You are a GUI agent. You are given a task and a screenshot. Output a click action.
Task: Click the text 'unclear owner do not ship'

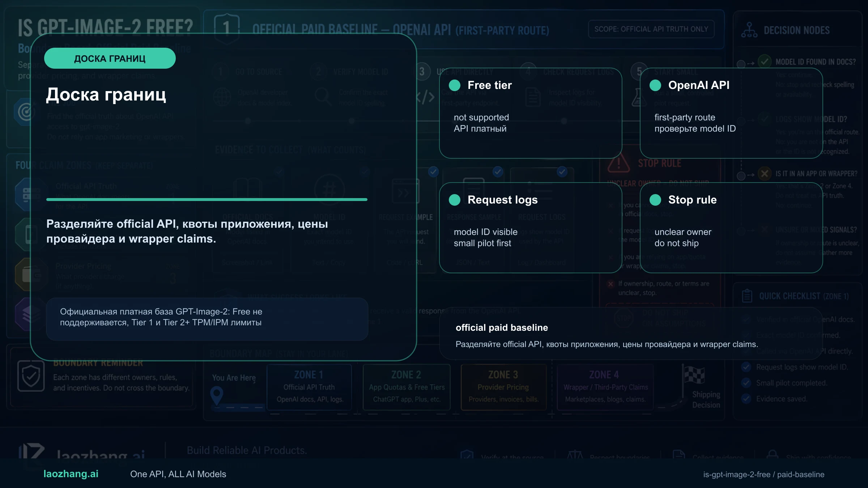(x=683, y=237)
